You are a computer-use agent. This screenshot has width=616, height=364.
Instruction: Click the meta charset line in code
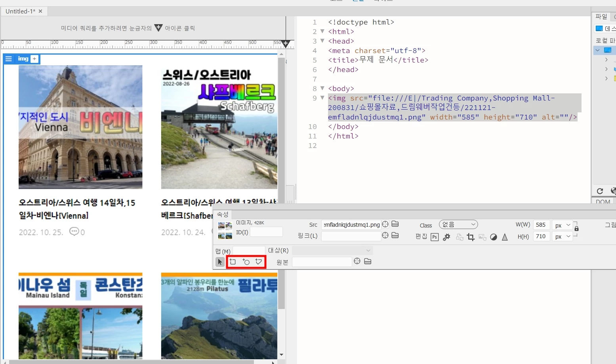coord(377,50)
